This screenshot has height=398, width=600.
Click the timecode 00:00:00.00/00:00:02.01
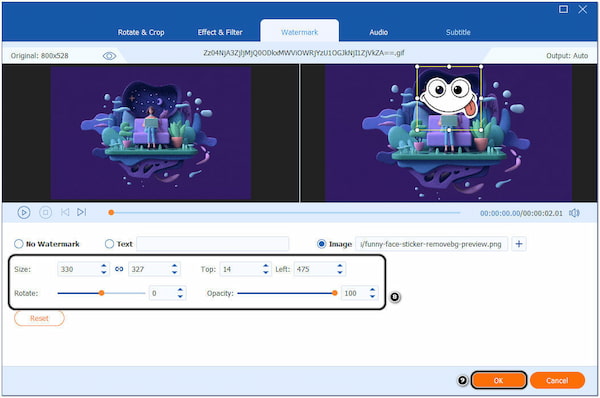pyautogui.click(x=521, y=213)
